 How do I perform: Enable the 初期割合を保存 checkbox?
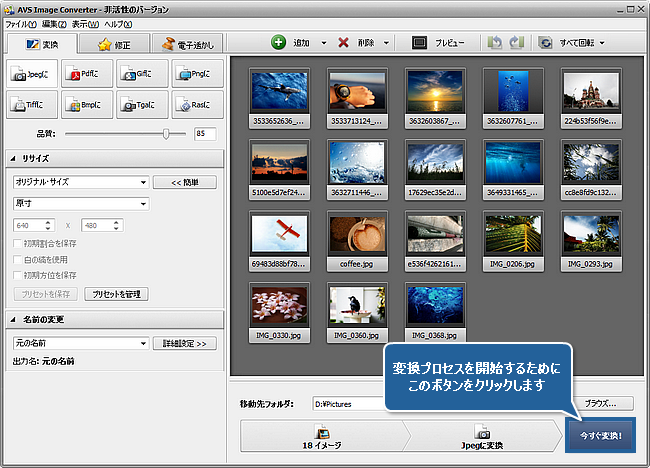(x=16, y=245)
